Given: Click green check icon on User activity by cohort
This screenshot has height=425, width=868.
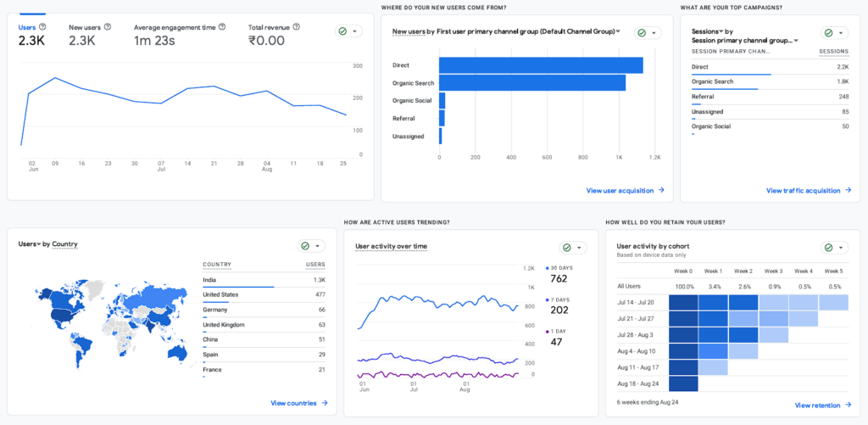Looking at the screenshot, I should pyautogui.click(x=829, y=248).
